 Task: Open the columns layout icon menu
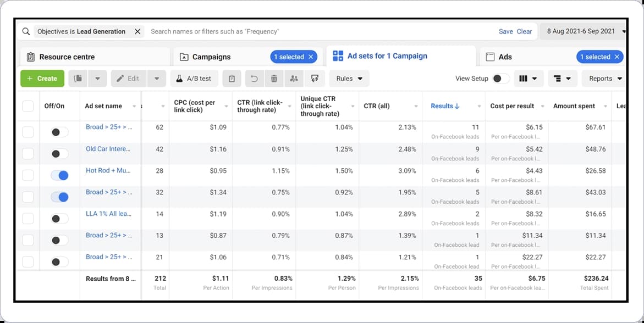point(529,79)
